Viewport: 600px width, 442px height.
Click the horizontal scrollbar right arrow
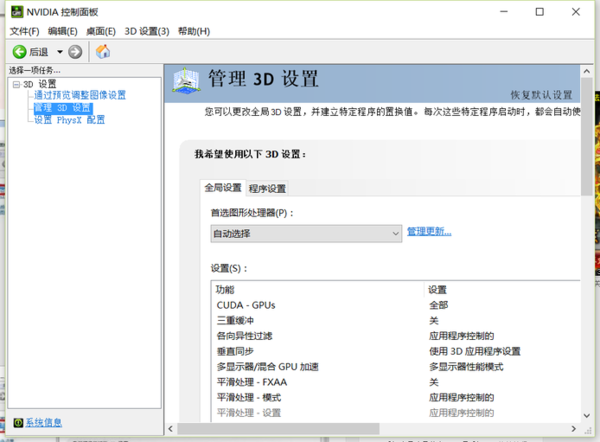coord(574,429)
